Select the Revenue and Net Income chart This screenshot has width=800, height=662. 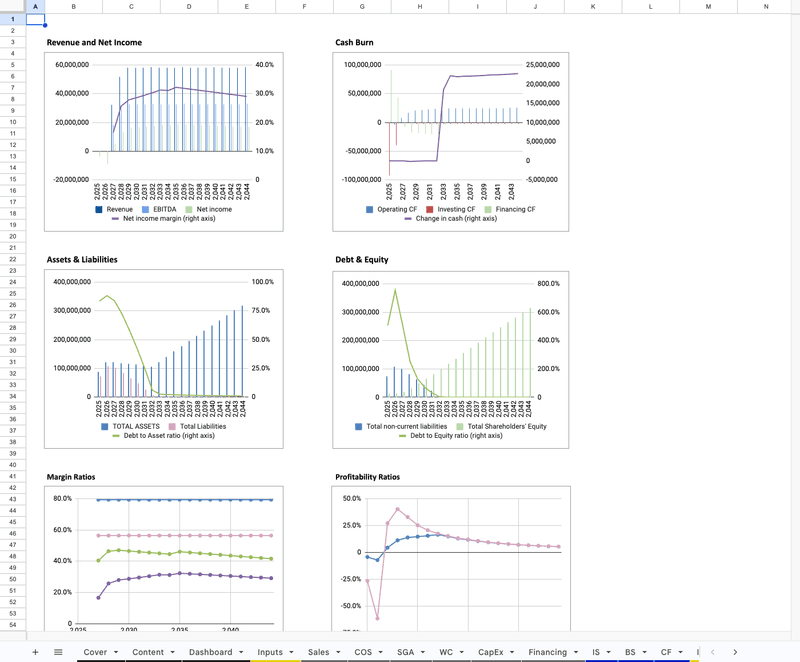point(164,140)
